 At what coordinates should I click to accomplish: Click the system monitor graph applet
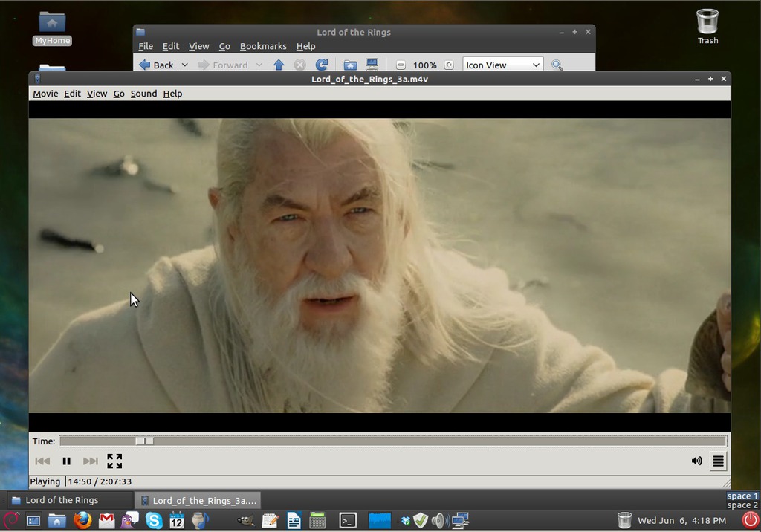click(x=380, y=520)
